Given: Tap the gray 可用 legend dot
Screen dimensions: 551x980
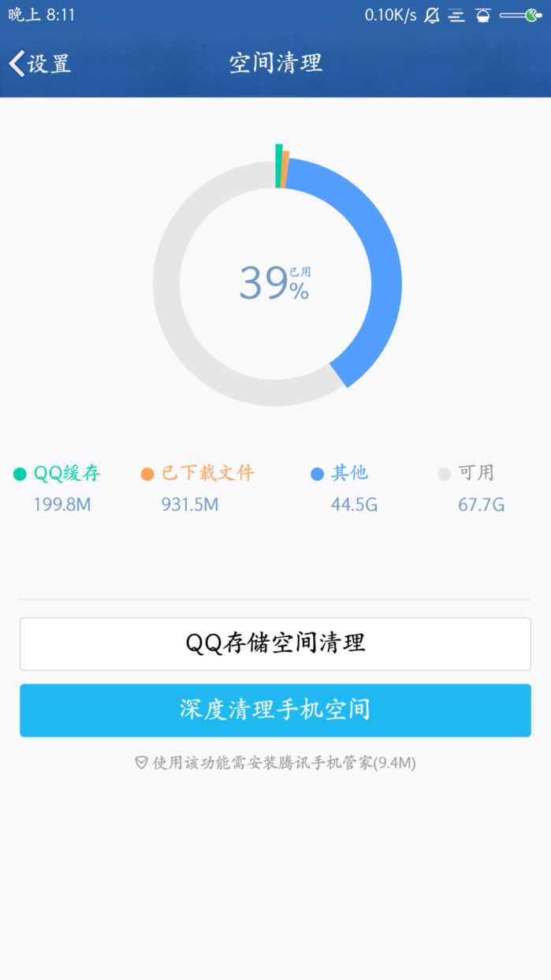Looking at the screenshot, I should click(x=444, y=473).
